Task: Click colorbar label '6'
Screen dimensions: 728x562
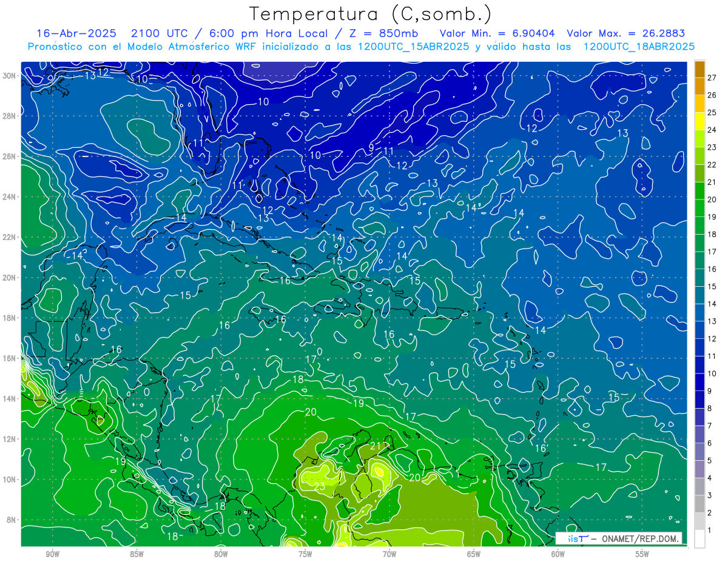Action: pos(710,443)
